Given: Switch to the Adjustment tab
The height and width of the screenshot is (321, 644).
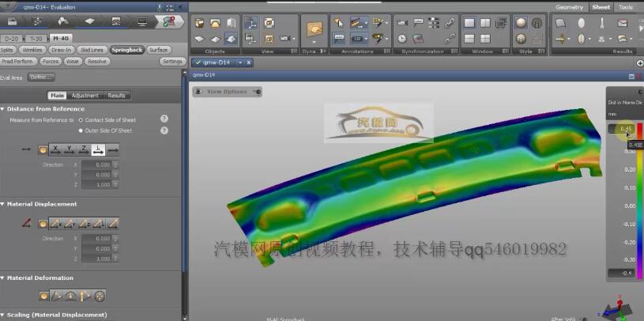Looking at the screenshot, I should point(85,96).
